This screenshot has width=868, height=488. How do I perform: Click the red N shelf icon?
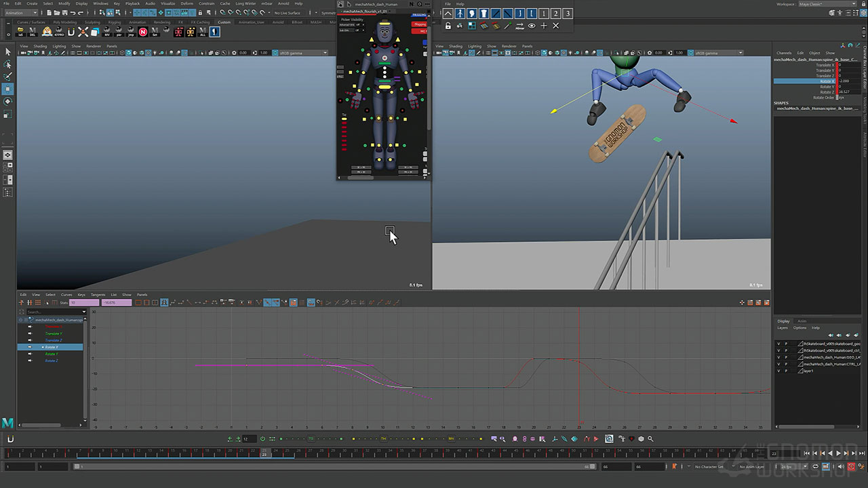[143, 32]
